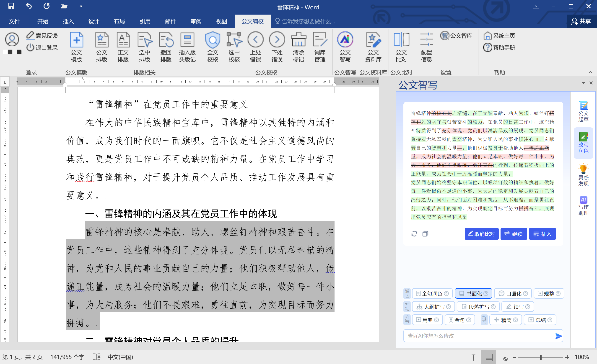
Task: Click 选中校核 selected proofreading icon
Action: 234,47
